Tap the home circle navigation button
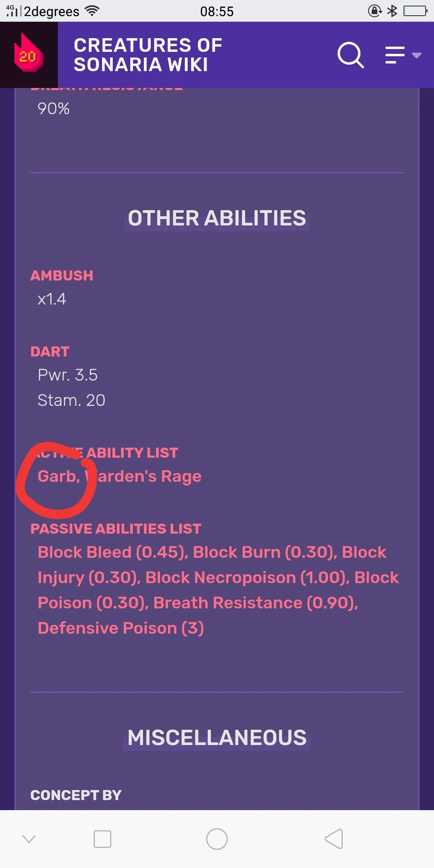Viewport: 434px width, 868px height. click(217, 839)
